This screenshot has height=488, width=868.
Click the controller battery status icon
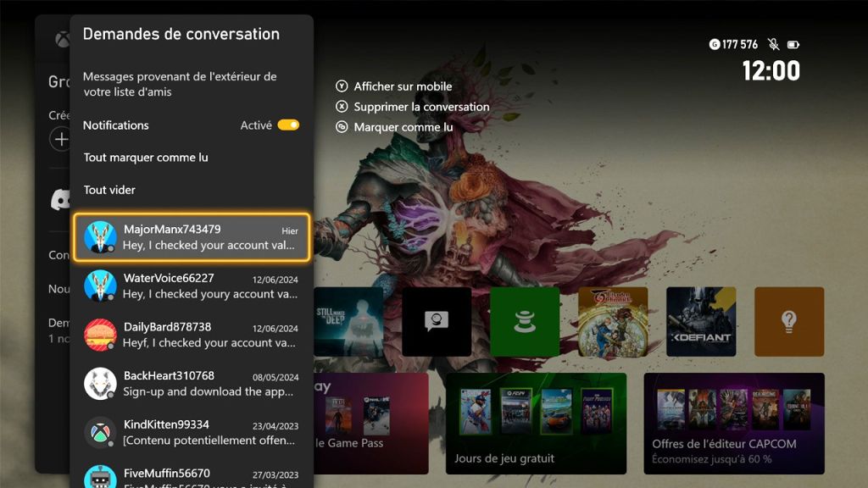coord(793,44)
